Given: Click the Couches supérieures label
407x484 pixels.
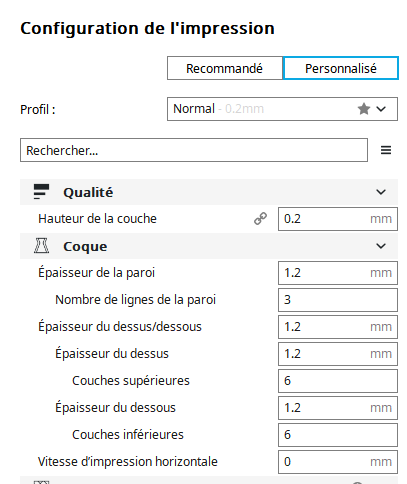Looking at the screenshot, I should [x=131, y=381].
